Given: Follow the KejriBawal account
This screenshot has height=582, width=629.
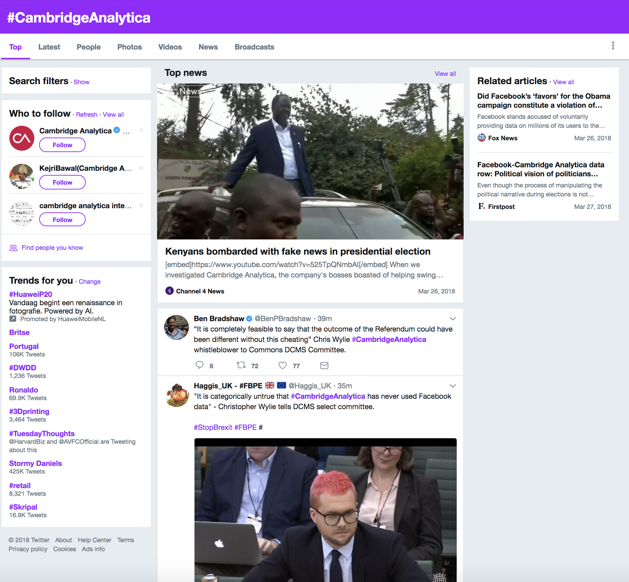Looking at the screenshot, I should 62,183.
